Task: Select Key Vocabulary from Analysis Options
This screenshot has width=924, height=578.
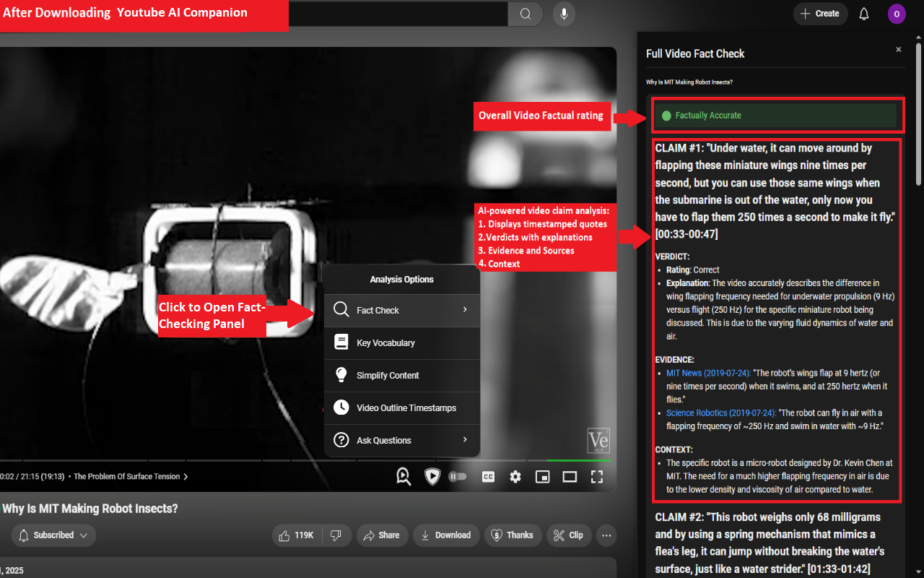Action: pyautogui.click(x=402, y=342)
